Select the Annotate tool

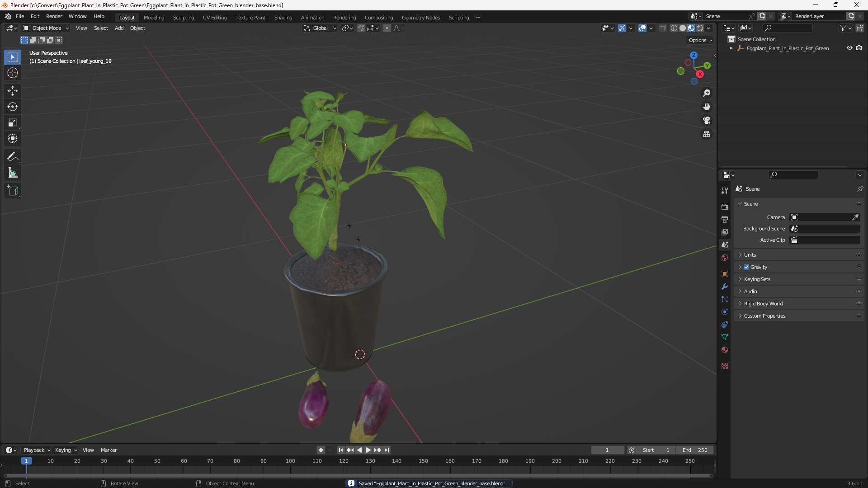coord(13,157)
